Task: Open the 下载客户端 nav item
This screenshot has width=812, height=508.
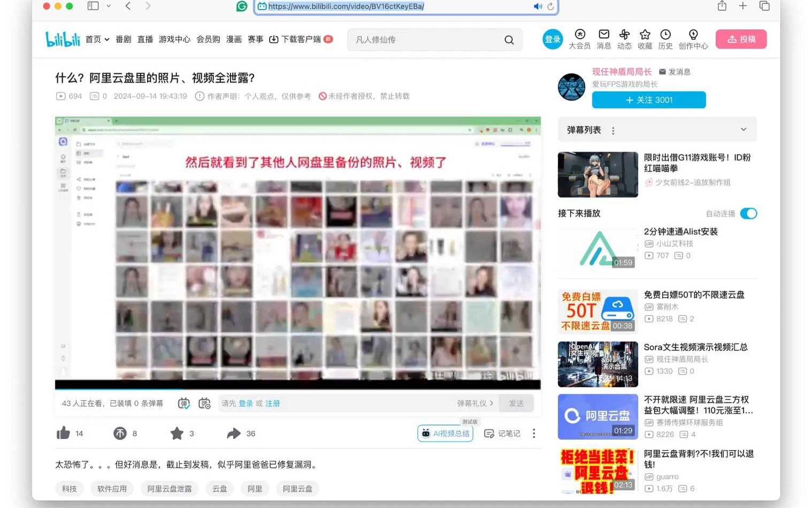Action: 300,39
